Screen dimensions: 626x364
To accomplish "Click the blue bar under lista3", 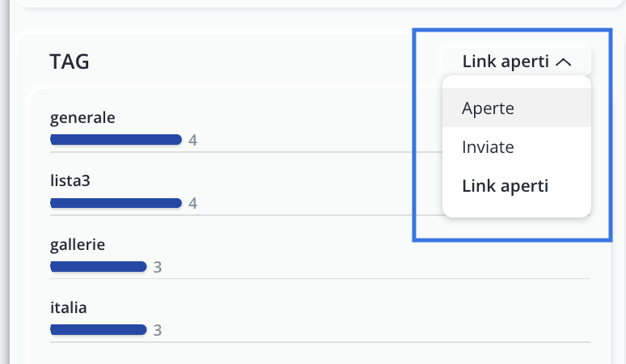I will coord(116,203).
